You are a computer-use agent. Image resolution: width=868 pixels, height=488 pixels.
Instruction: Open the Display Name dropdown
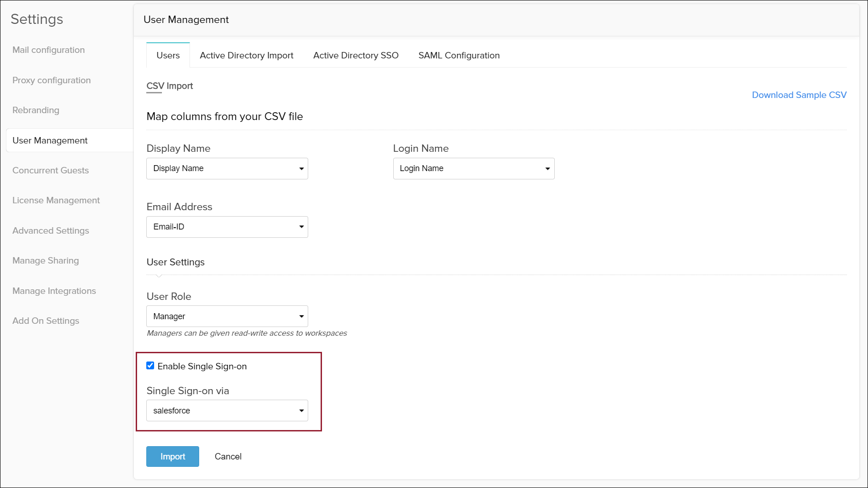pyautogui.click(x=227, y=169)
